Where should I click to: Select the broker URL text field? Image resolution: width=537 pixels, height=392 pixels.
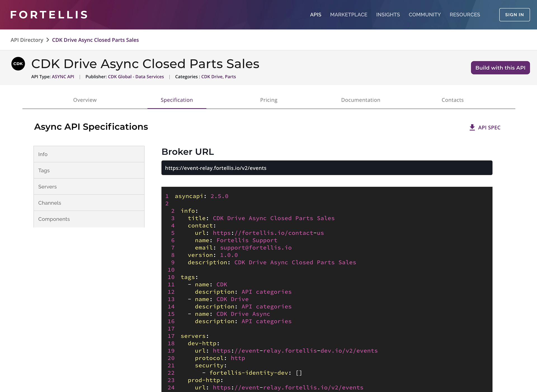click(327, 168)
